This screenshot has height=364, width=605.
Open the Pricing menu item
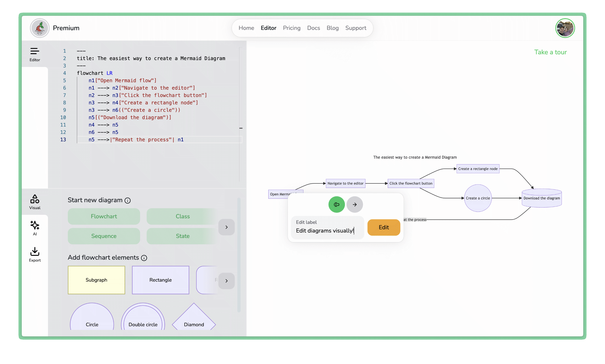pyautogui.click(x=292, y=28)
